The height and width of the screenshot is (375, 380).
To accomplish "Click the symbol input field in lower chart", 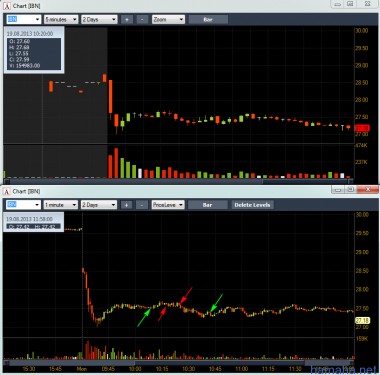I will pyautogui.click(x=23, y=205).
